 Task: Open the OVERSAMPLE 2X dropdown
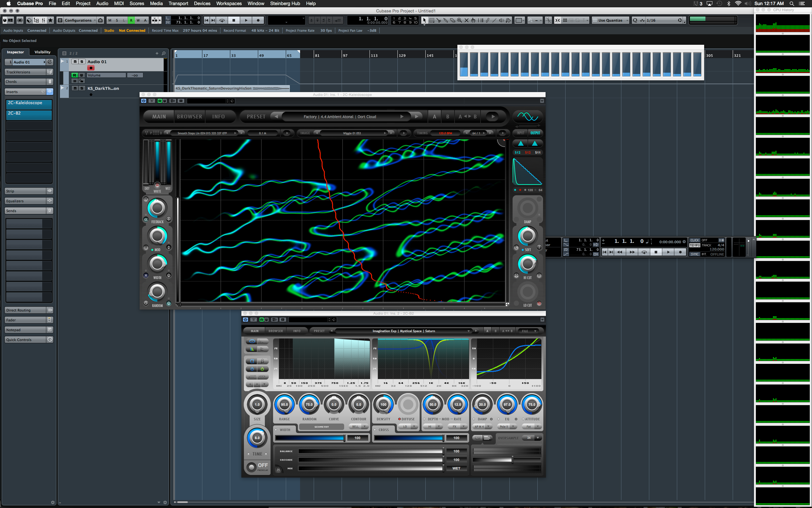[x=532, y=438]
